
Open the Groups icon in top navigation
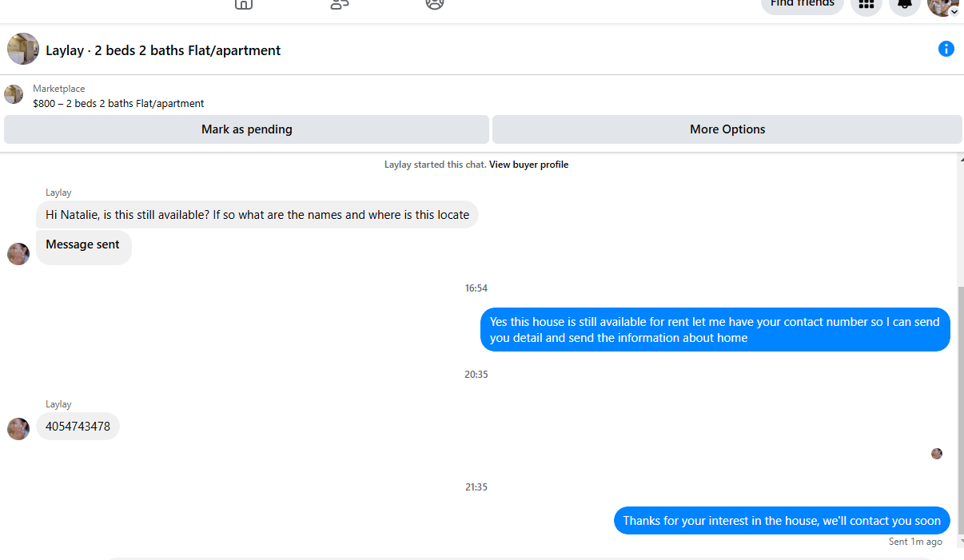click(x=435, y=3)
